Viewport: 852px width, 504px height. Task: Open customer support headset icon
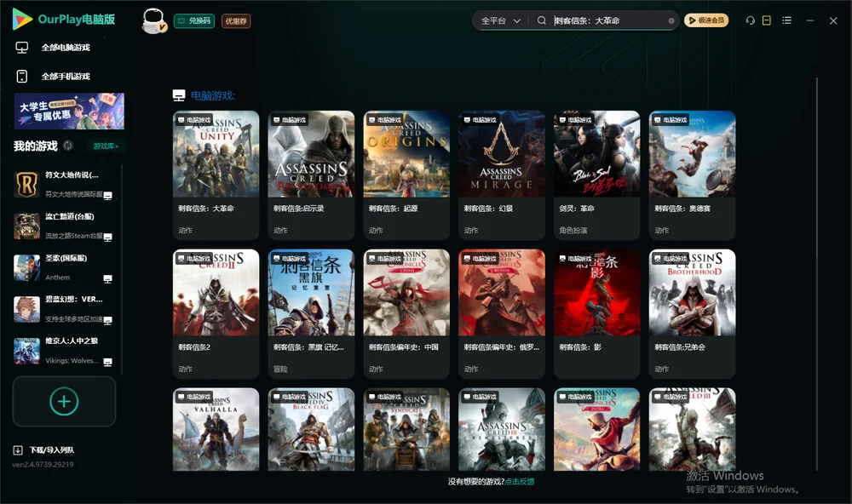(750, 20)
